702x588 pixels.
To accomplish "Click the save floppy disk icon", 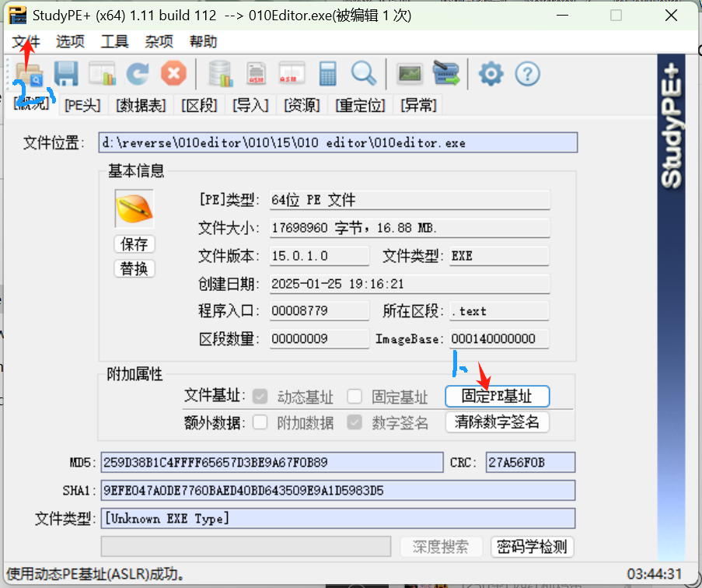I will point(65,75).
